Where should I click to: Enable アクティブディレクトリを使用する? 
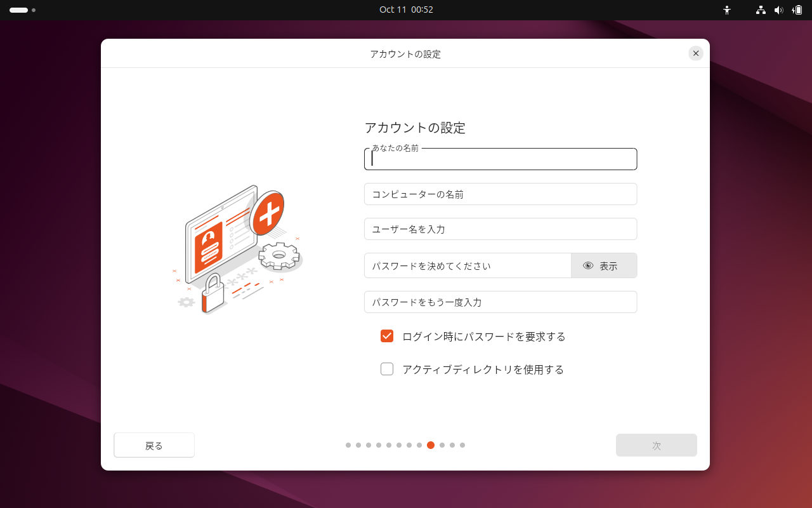(x=387, y=368)
